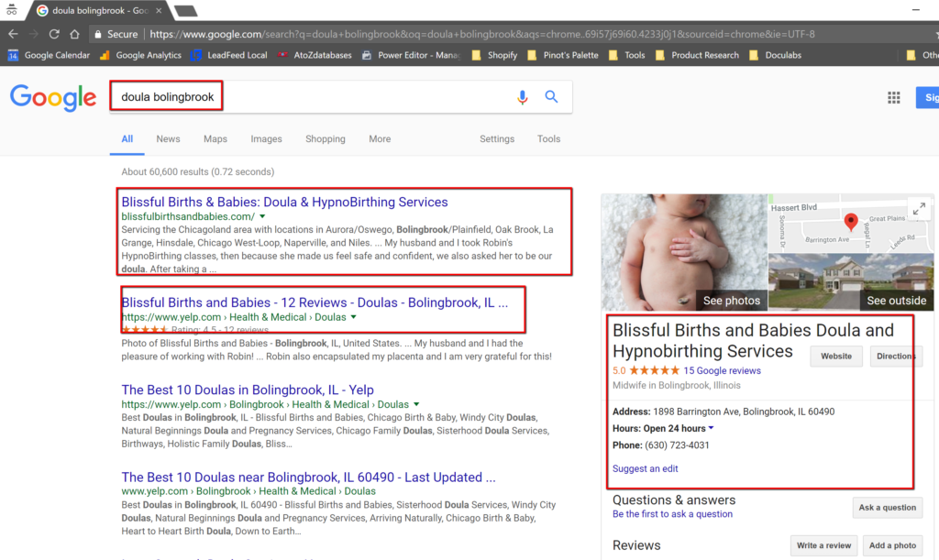The height and width of the screenshot is (560, 939).
Task: Open Power Editor bookmark
Action: (412, 55)
